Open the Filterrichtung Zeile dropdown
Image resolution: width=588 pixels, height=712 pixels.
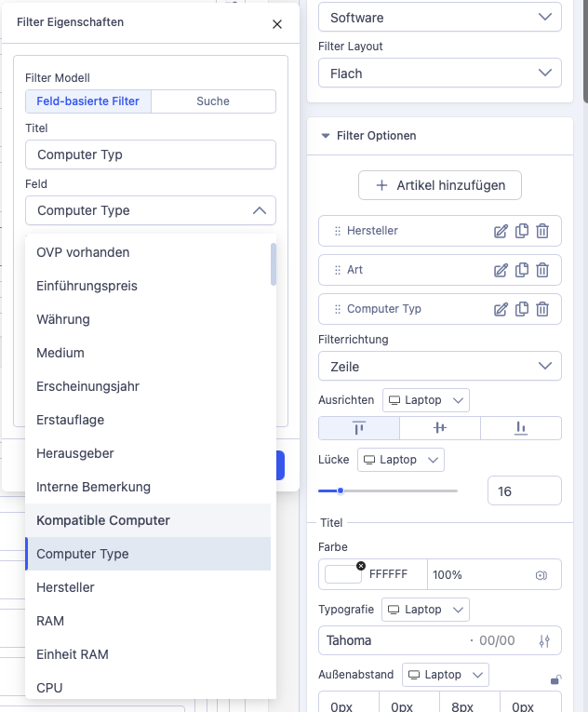(x=439, y=366)
